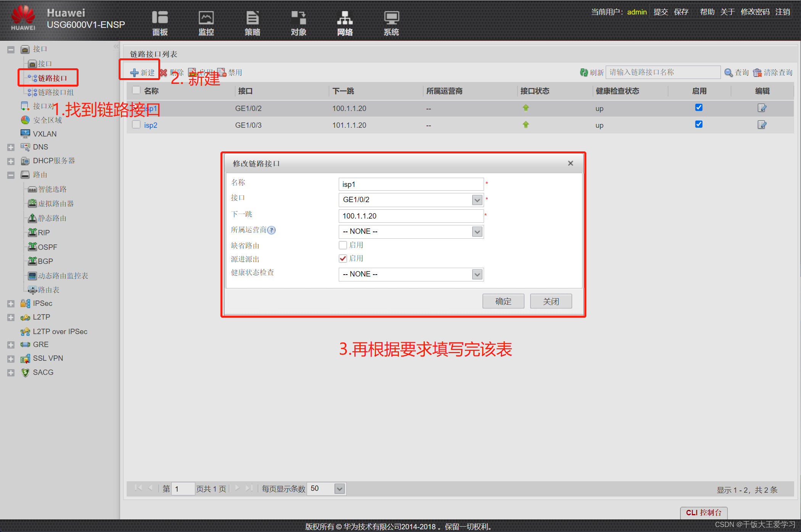Image resolution: width=801 pixels, height=532 pixels.
Task: Toggle the 启用 checkbox for isp2 row
Action: point(699,124)
